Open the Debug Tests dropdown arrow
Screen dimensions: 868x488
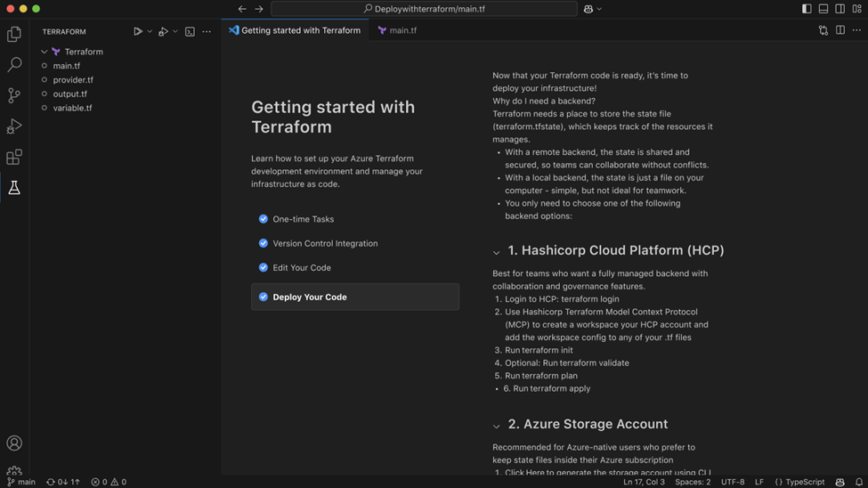[174, 31]
